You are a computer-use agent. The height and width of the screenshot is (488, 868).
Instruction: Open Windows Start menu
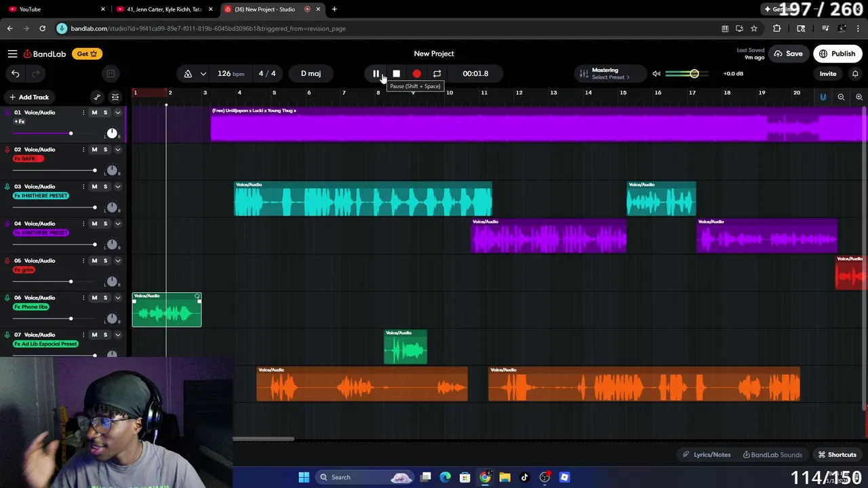tap(304, 477)
